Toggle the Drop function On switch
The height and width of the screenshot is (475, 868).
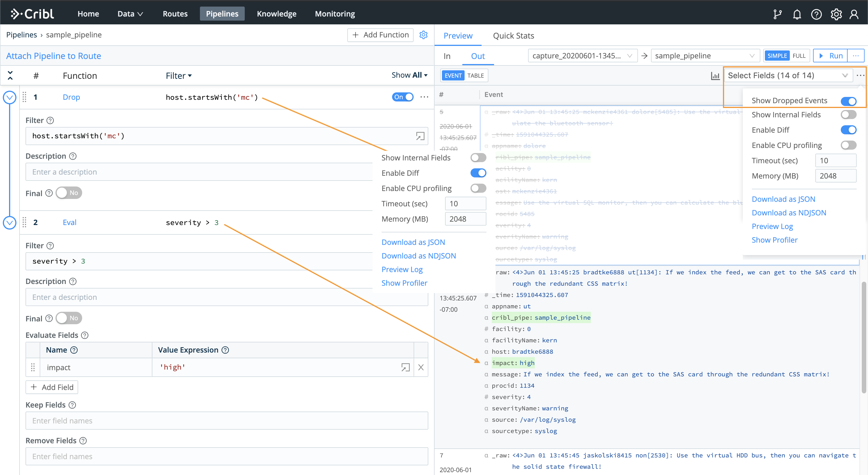click(x=403, y=97)
